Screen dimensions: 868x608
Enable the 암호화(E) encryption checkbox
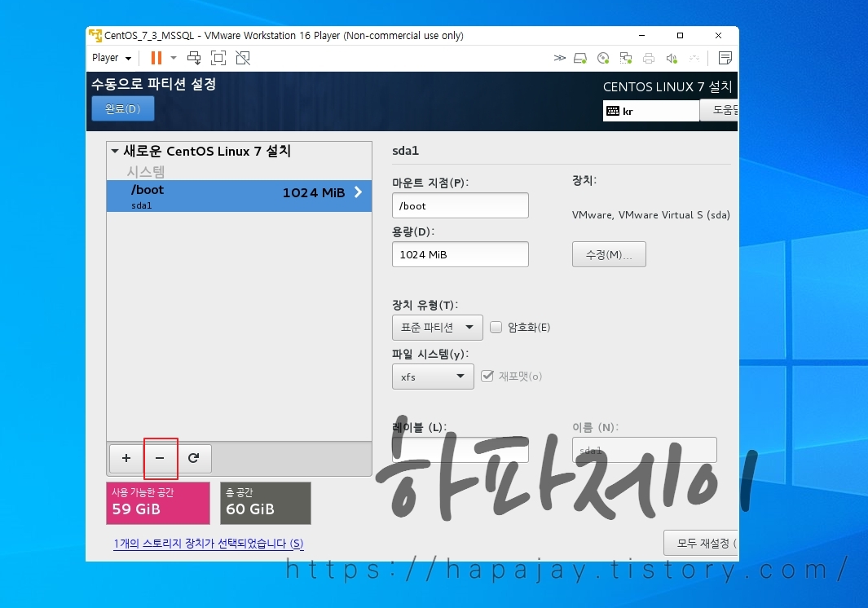(496, 328)
